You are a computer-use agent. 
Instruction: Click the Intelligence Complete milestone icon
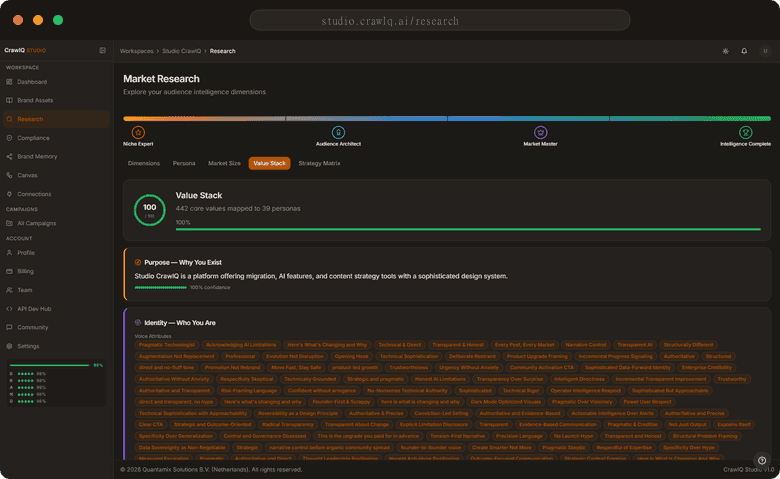pos(745,132)
